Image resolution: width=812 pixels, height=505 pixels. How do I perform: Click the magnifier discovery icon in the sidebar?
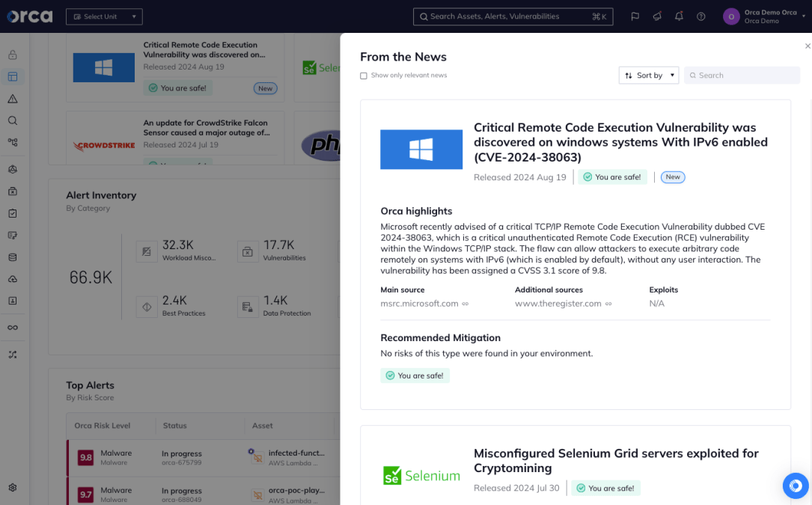pyautogui.click(x=13, y=120)
